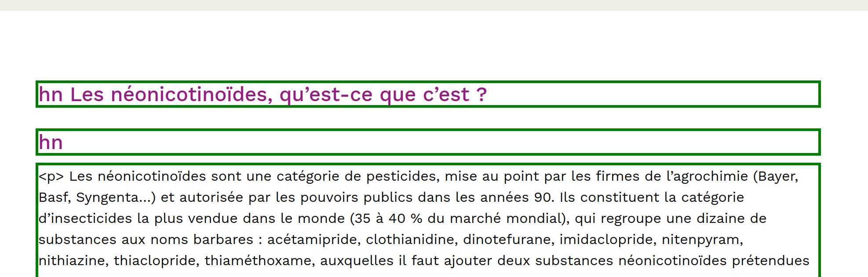Click the heading "Les néonicotinoïdes, qu'est-ce que c'est ?"
This screenshot has width=868, height=277.
point(278,95)
